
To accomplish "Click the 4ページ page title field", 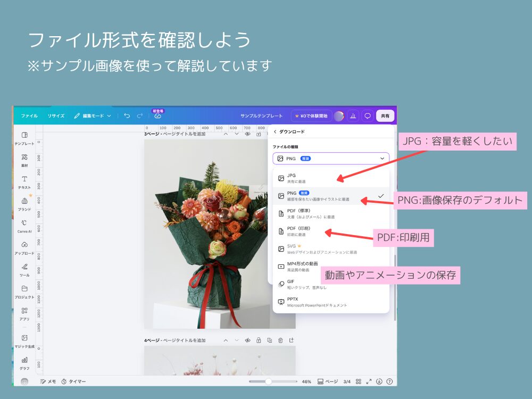I will 174,340.
